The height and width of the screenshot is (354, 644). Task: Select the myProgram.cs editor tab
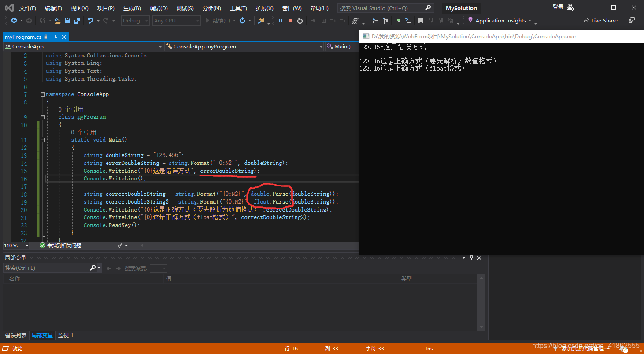pos(23,37)
